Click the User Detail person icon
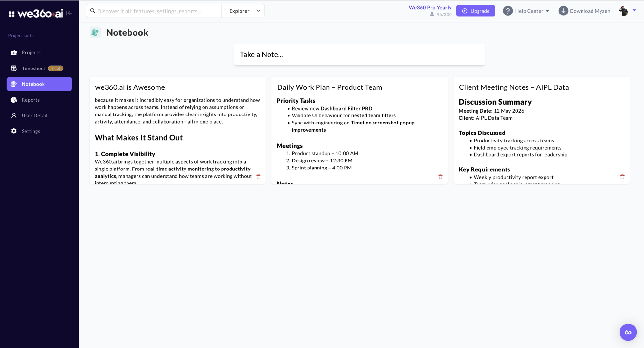The width and height of the screenshot is (644, 348). 14,115
